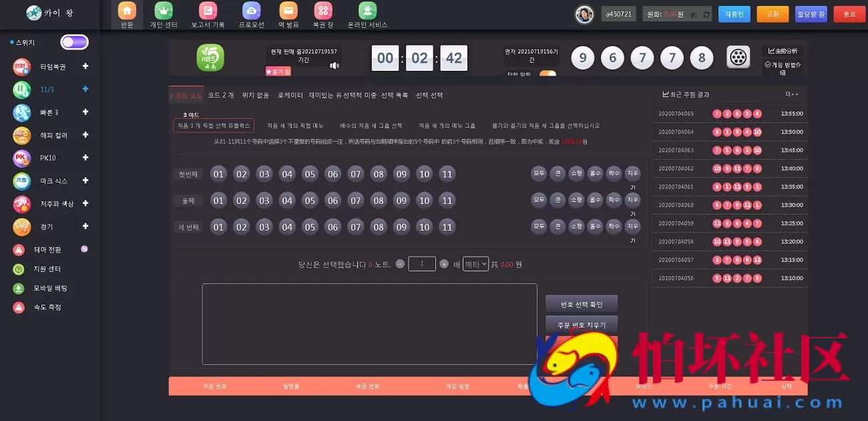Click the bet quantity input field

click(x=421, y=263)
